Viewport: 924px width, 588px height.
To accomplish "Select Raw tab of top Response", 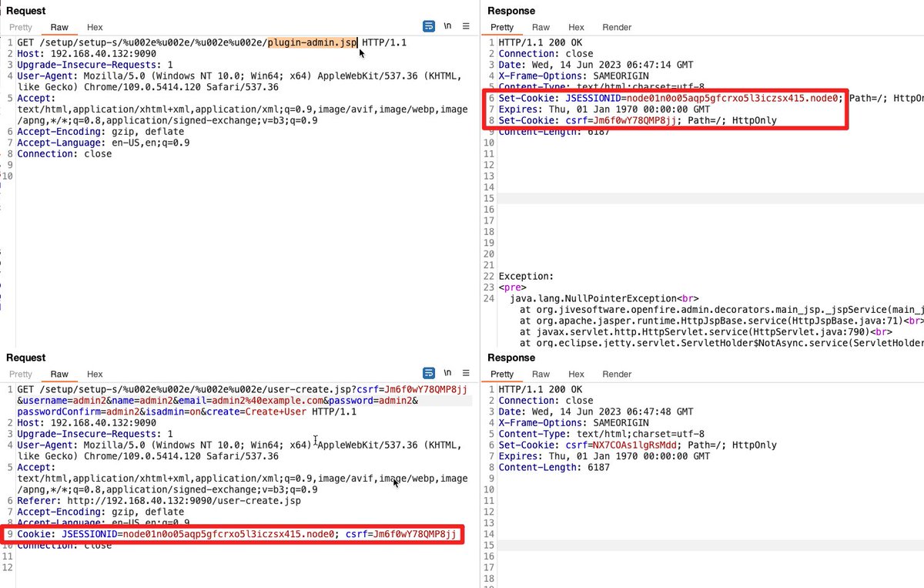I will (x=540, y=27).
